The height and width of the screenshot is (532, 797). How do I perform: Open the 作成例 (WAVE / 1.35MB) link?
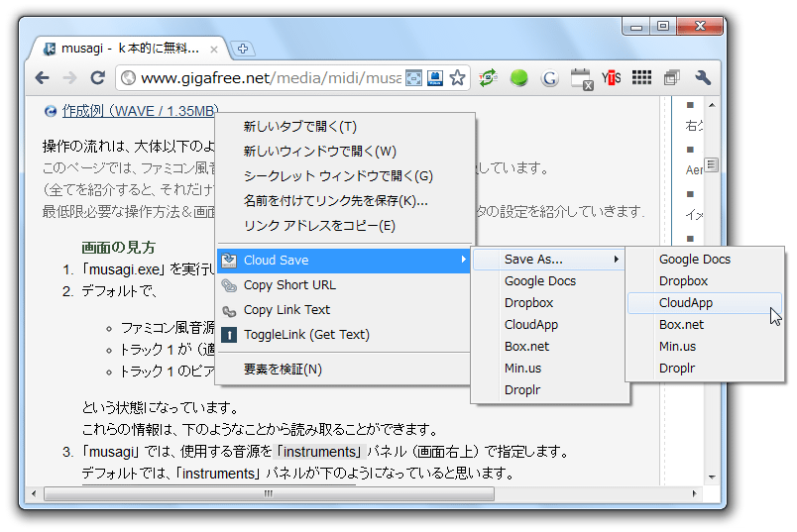140,111
